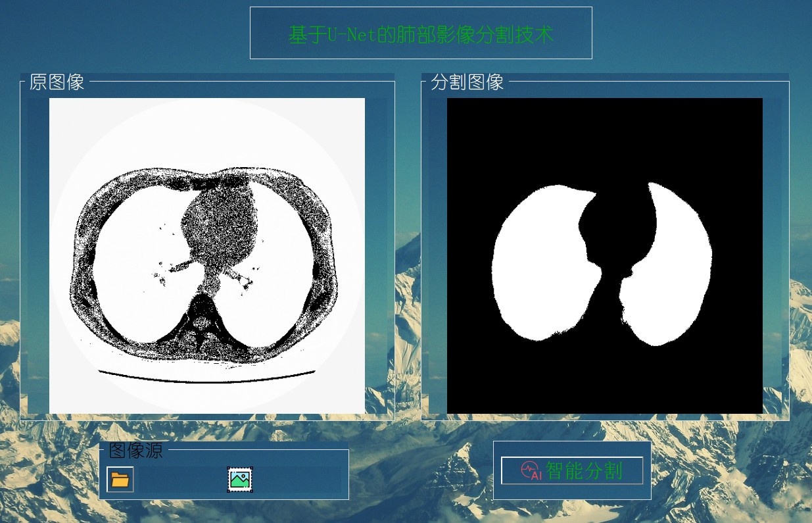Click the 原图像 panel label
Viewport: 812px width, 523px height.
pos(55,83)
